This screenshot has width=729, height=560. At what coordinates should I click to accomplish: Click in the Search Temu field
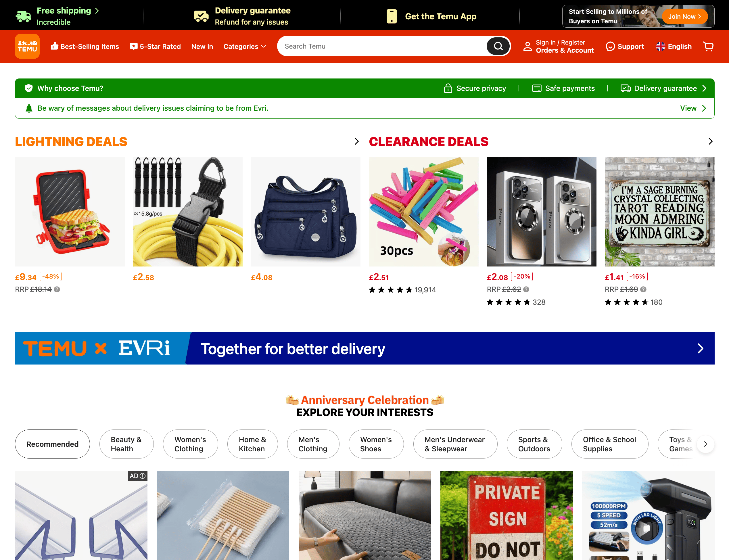382,46
